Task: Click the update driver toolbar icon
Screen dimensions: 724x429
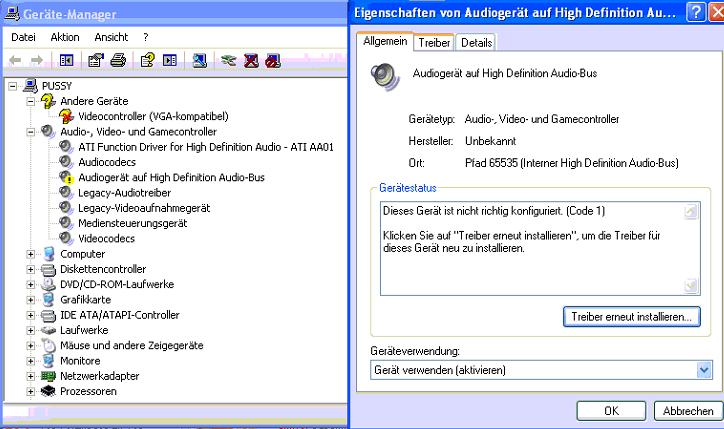Action: [229, 60]
